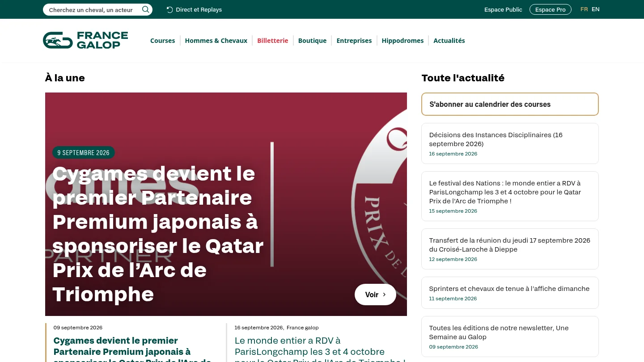Open Le monde entier a RDV article card
This screenshot has width=644, height=362.
point(320,349)
